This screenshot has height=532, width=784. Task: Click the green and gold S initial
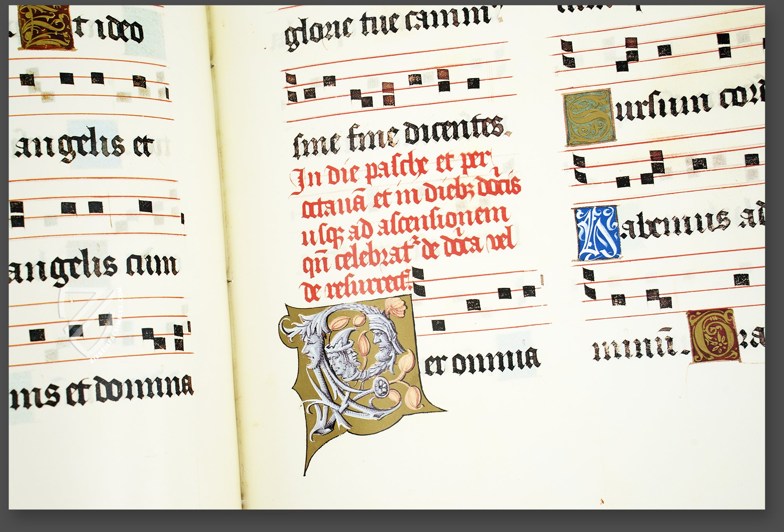589,117
